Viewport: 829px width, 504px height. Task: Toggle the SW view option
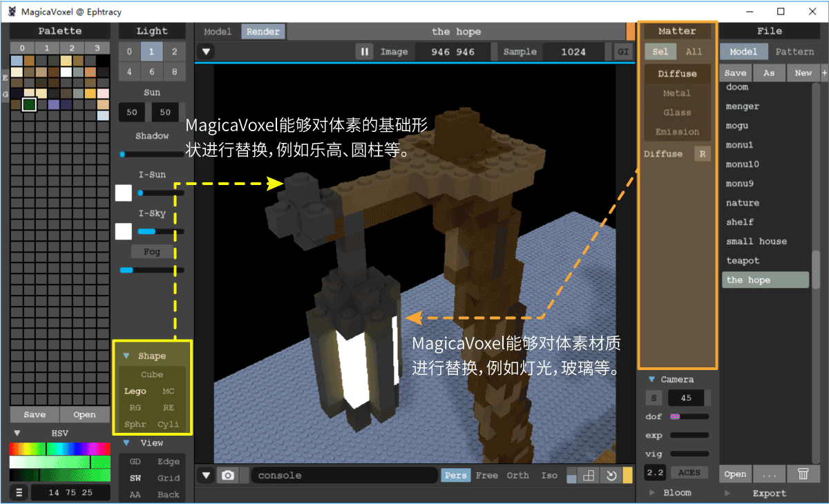(135, 478)
